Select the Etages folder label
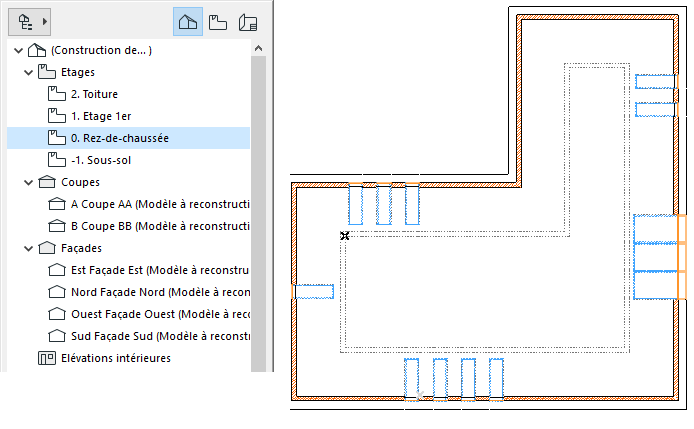This screenshot has height=429, width=694. point(78,72)
